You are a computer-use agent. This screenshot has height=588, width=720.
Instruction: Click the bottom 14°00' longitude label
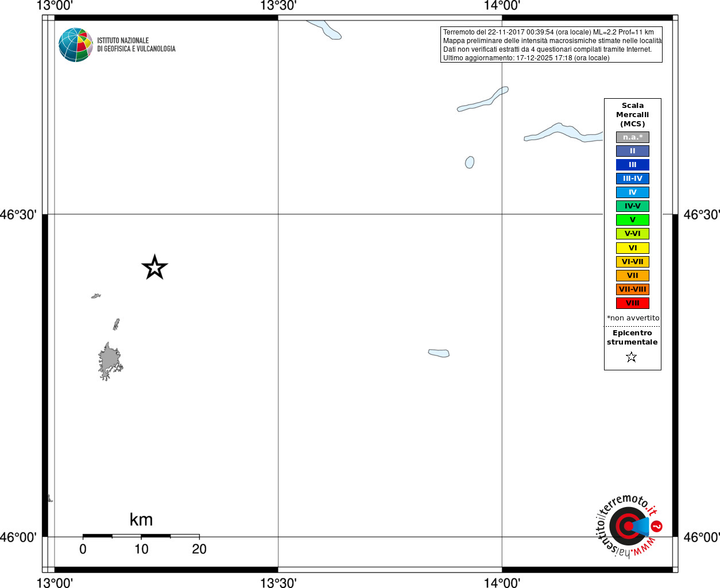coord(502,582)
